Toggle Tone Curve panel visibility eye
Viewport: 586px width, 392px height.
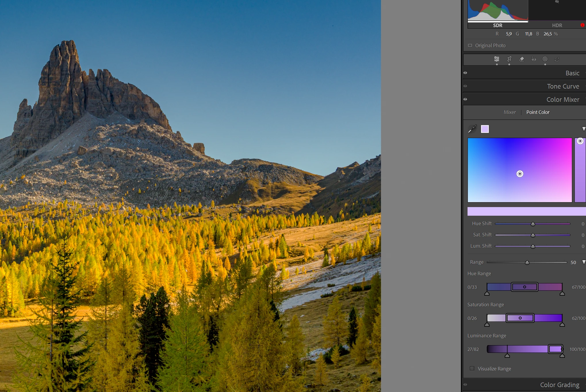point(465,86)
